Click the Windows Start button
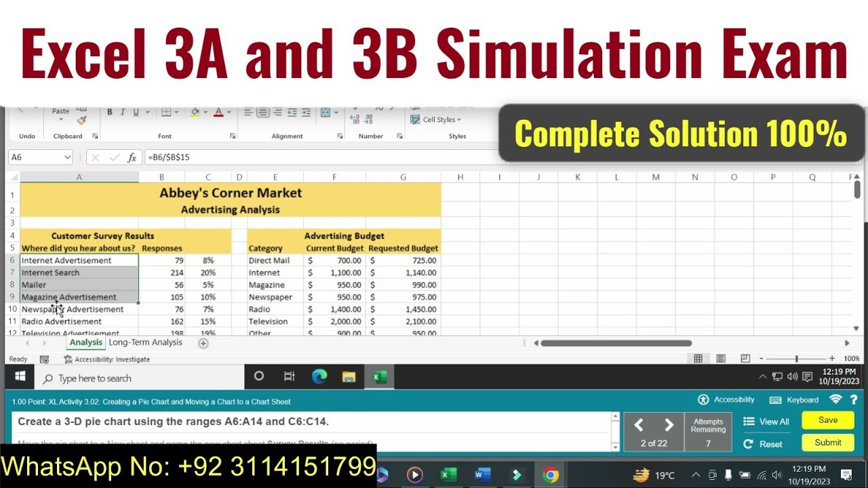The height and width of the screenshot is (488, 868). click(x=20, y=377)
